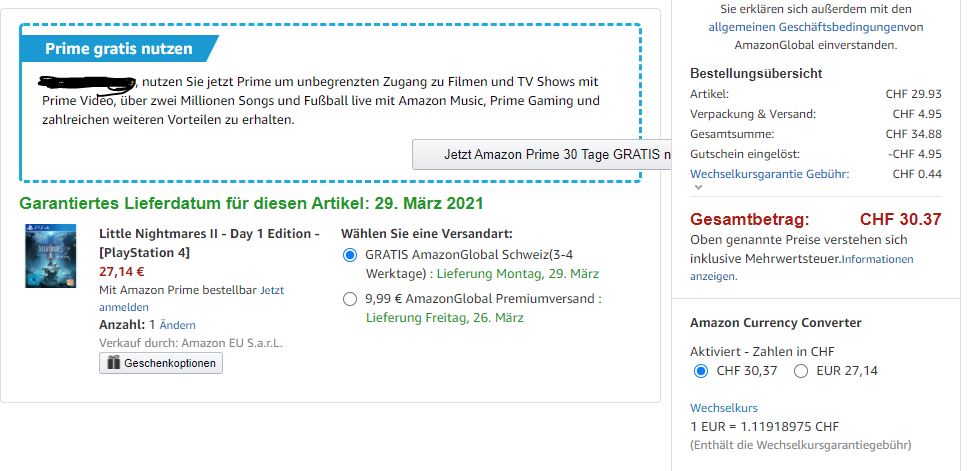The height and width of the screenshot is (471, 980).
Task: Click the Garantiertes Lieferdatum heading
Action: [251, 203]
